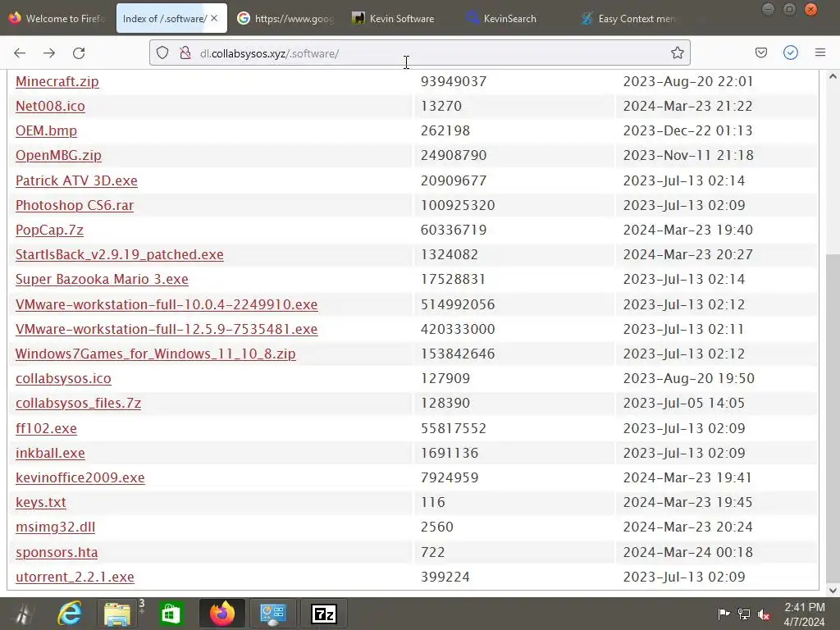Viewport: 840px width, 630px height.
Task: Open the Save to Pocket icon
Action: point(760,52)
